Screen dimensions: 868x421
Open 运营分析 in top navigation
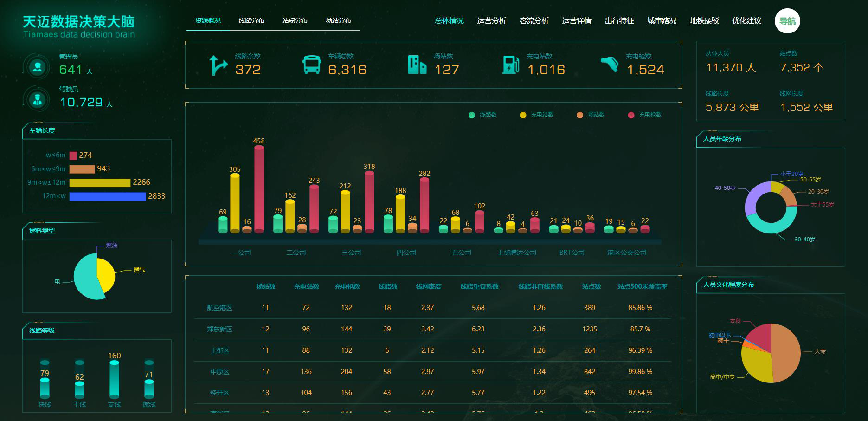coord(491,21)
